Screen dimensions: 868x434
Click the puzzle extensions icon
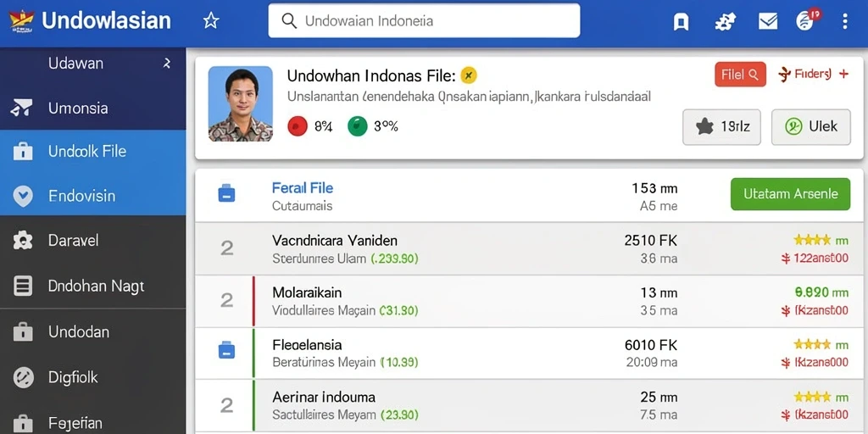(x=725, y=21)
